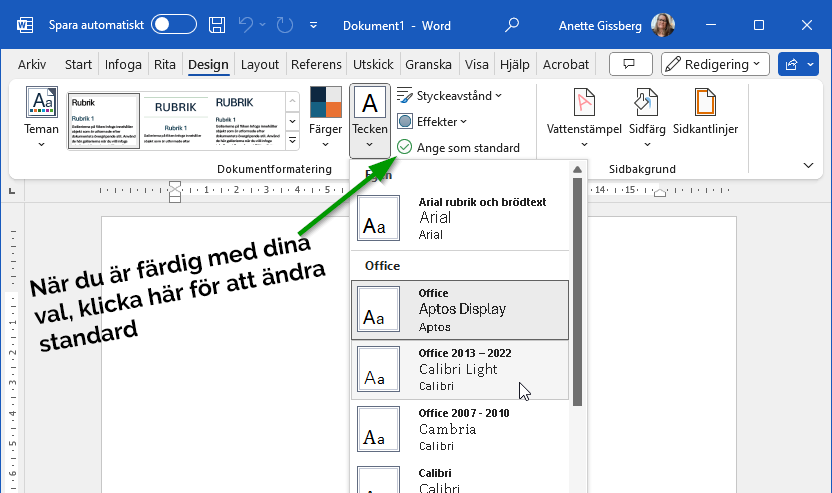Open the comments speech bubble button
This screenshot has height=493, width=832.
click(630, 65)
